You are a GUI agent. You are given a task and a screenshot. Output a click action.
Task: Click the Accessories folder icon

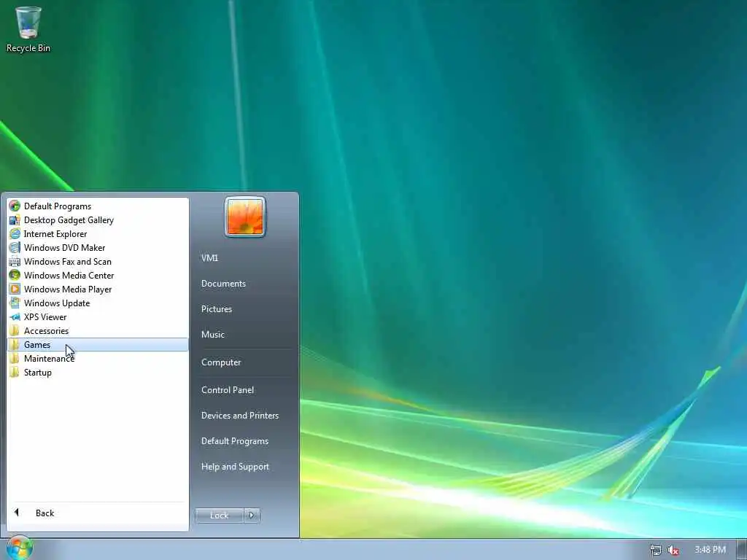[x=15, y=330]
